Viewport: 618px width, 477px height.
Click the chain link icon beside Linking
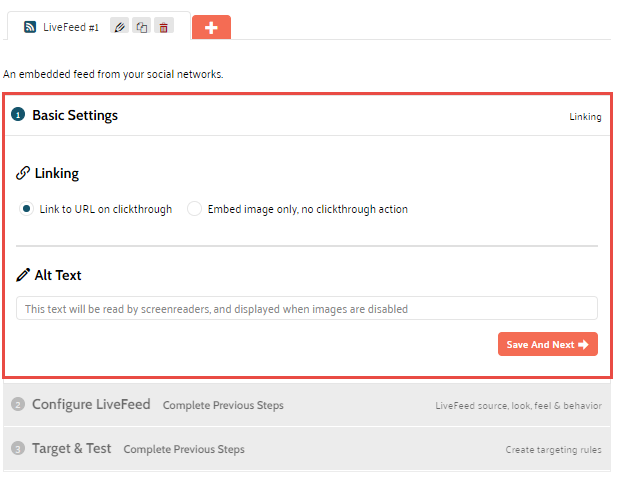coord(23,173)
